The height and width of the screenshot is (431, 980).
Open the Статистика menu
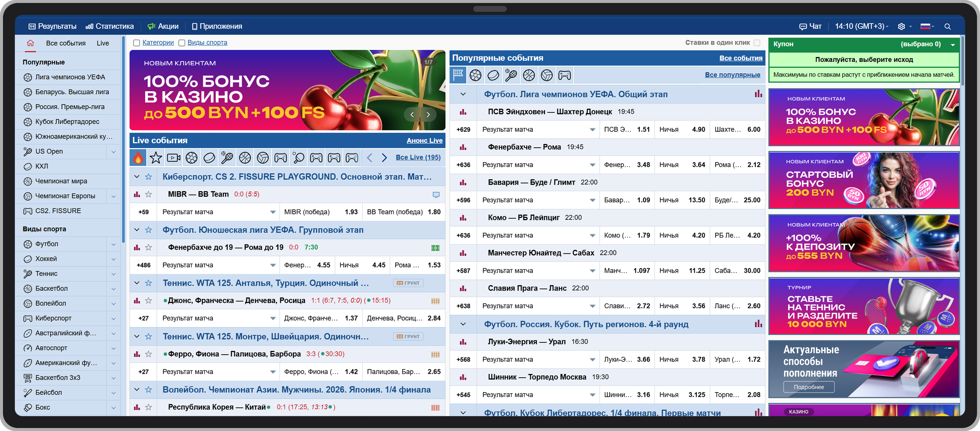[x=110, y=26]
